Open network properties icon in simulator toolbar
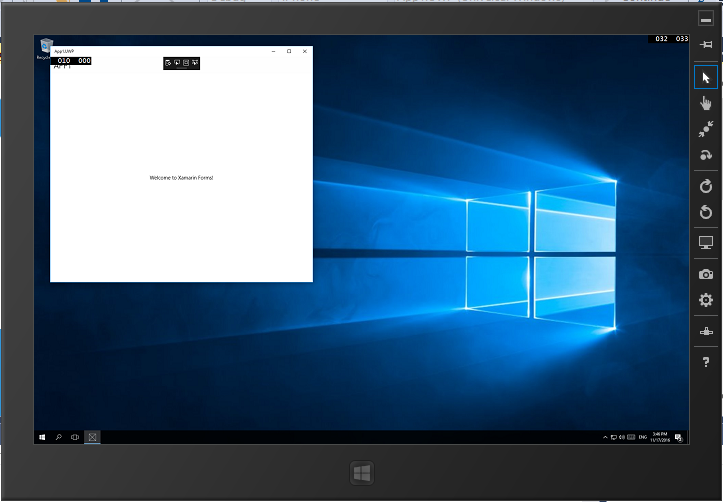This screenshot has width=723, height=502. pos(705,331)
